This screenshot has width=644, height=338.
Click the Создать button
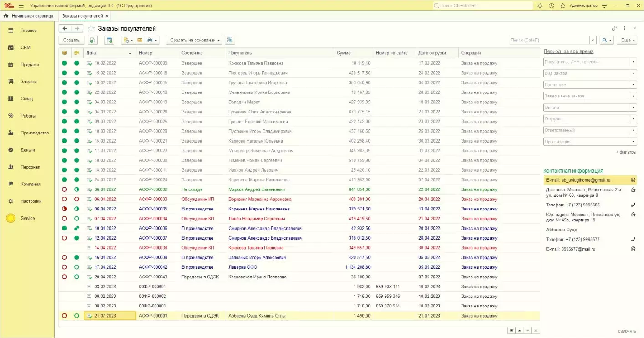click(72, 40)
